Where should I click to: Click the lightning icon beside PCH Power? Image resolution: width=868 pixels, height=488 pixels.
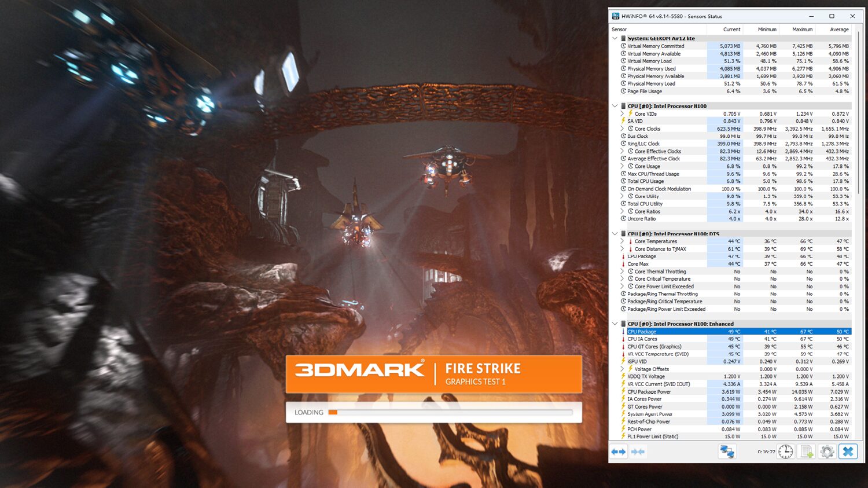623,429
